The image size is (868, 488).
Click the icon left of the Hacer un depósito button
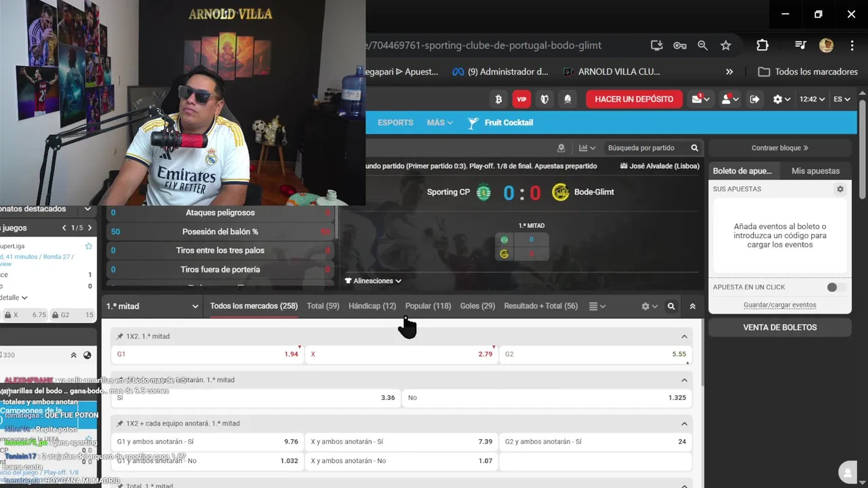tap(568, 99)
